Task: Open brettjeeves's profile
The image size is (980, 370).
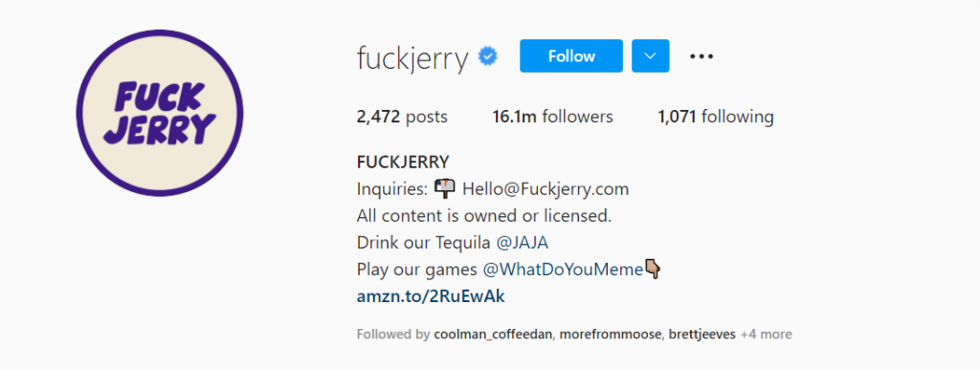Action: [x=702, y=334]
